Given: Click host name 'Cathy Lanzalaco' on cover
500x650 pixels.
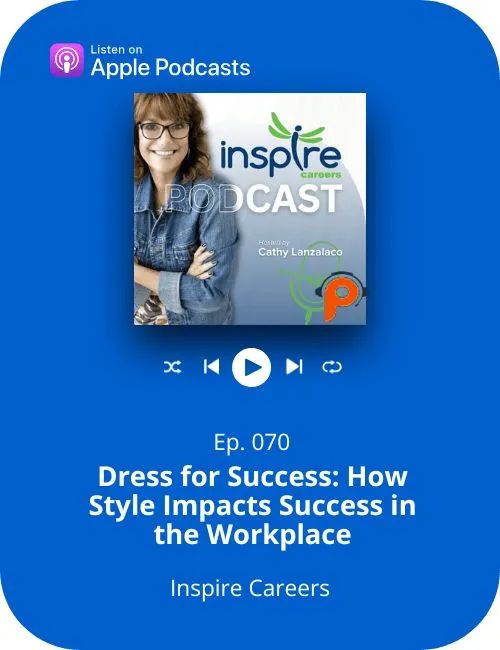Looking at the screenshot, I should coord(300,252).
